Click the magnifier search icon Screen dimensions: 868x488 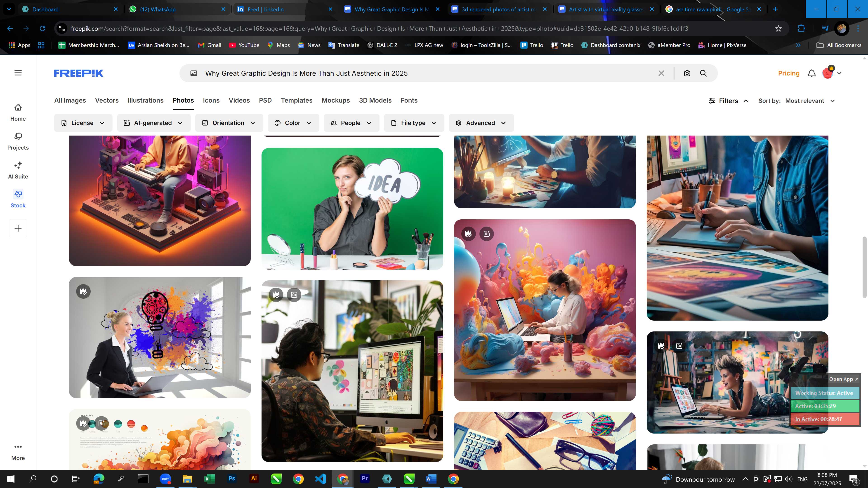click(703, 73)
